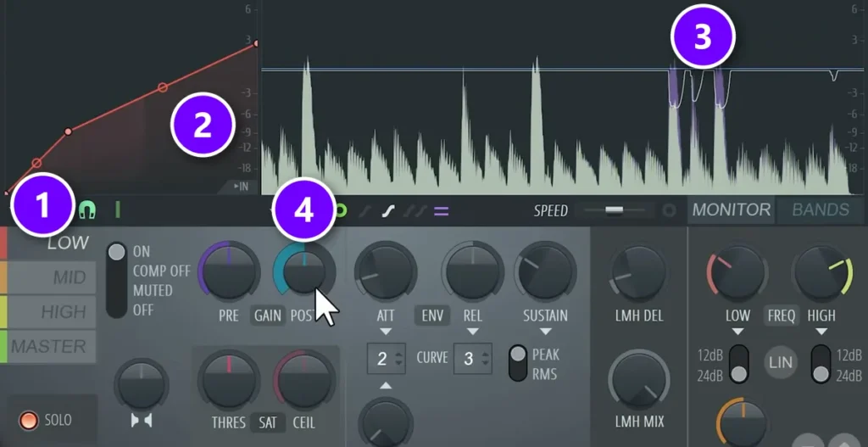Select the MUTED state label
868x447 pixels.
click(x=153, y=290)
